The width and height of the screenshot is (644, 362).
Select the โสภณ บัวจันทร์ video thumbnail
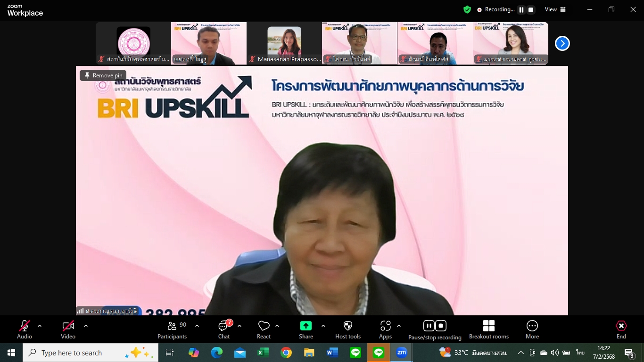[359, 43]
